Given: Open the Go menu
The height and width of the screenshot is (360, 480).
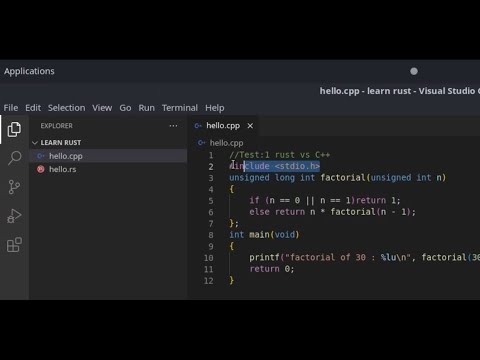Looking at the screenshot, I should pyautogui.click(x=125, y=108).
